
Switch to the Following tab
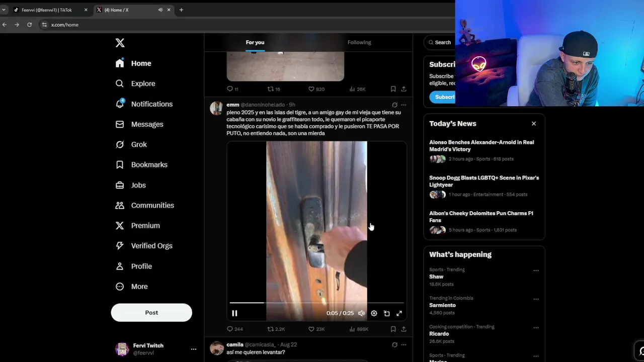[359, 42]
